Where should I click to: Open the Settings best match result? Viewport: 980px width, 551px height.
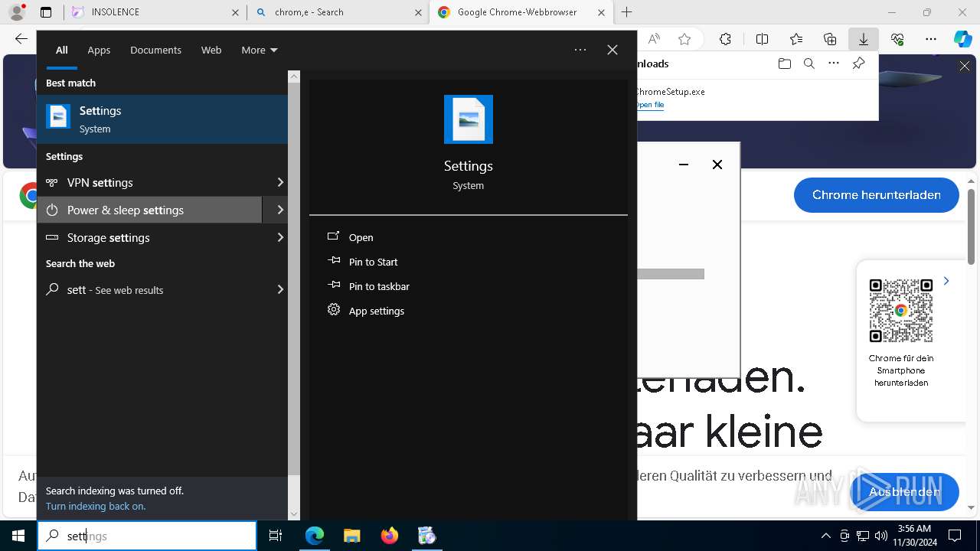click(162, 119)
